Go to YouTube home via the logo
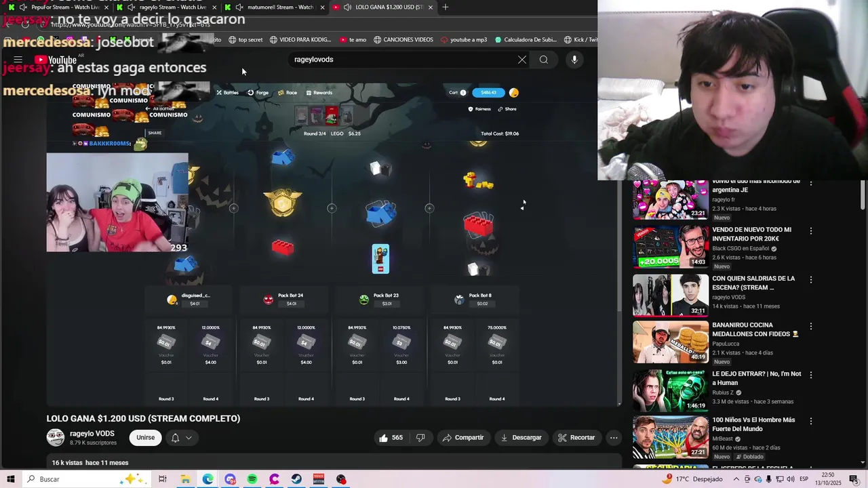This screenshot has width=868, height=488. pyautogui.click(x=56, y=60)
